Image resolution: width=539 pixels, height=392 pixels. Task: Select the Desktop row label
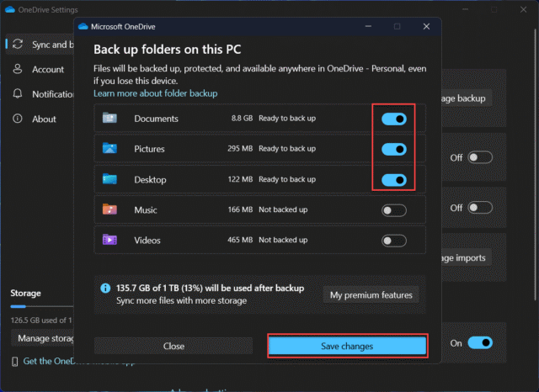click(x=150, y=179)
